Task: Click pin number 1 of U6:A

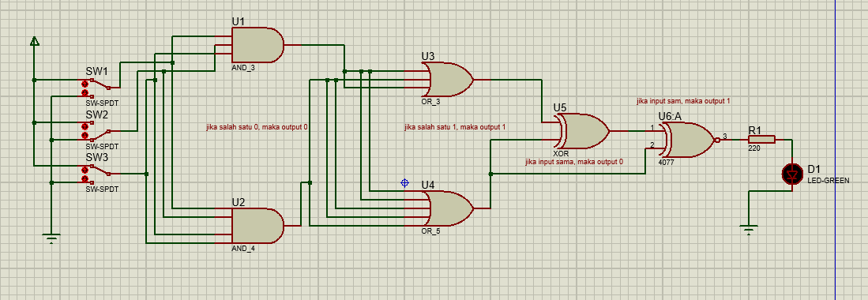Action: (x=652, y=127)
